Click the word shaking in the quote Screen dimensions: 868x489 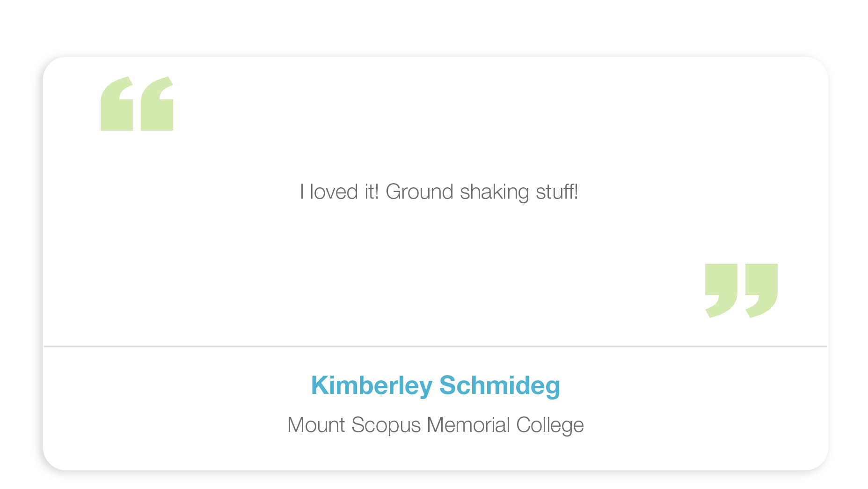(495, 193)
